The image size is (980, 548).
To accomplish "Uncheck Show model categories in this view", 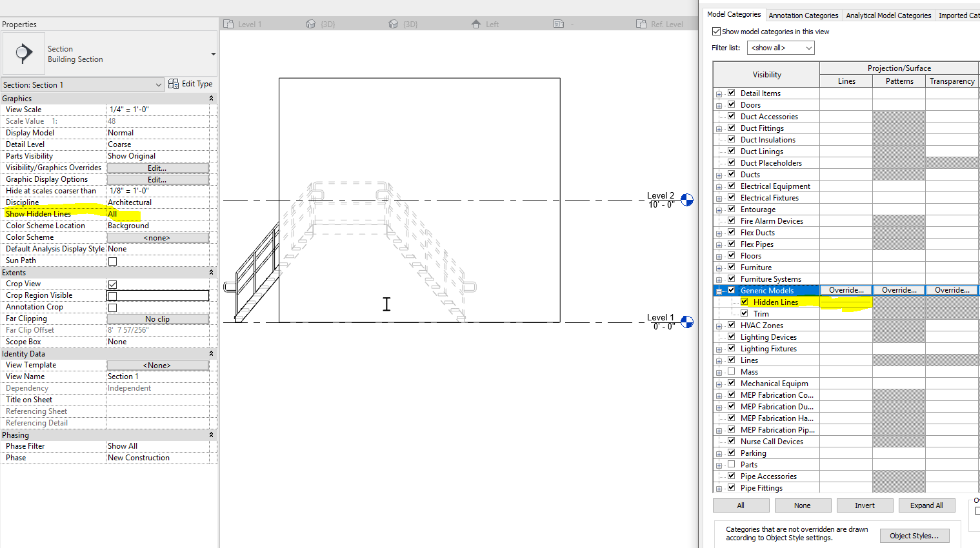I will (x=716, y=31).
